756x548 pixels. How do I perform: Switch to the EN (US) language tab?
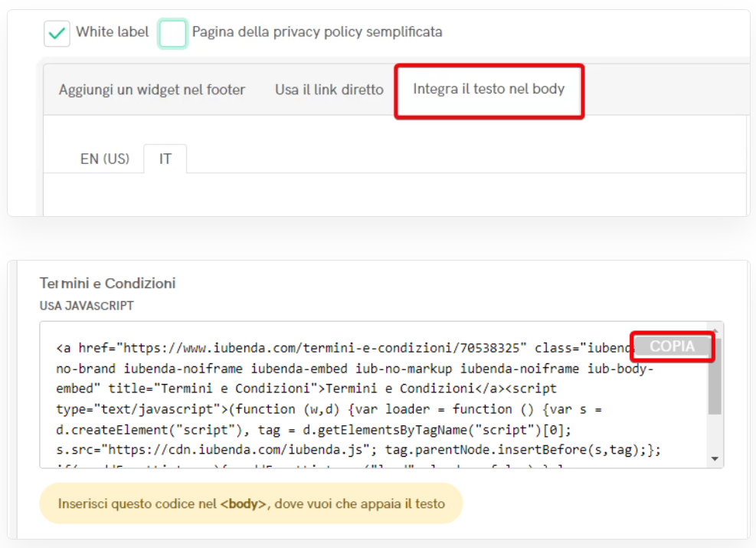point(105,159)
